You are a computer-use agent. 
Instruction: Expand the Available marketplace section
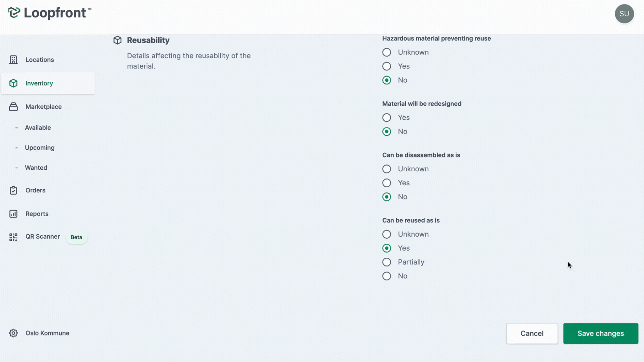pos(38,128)
